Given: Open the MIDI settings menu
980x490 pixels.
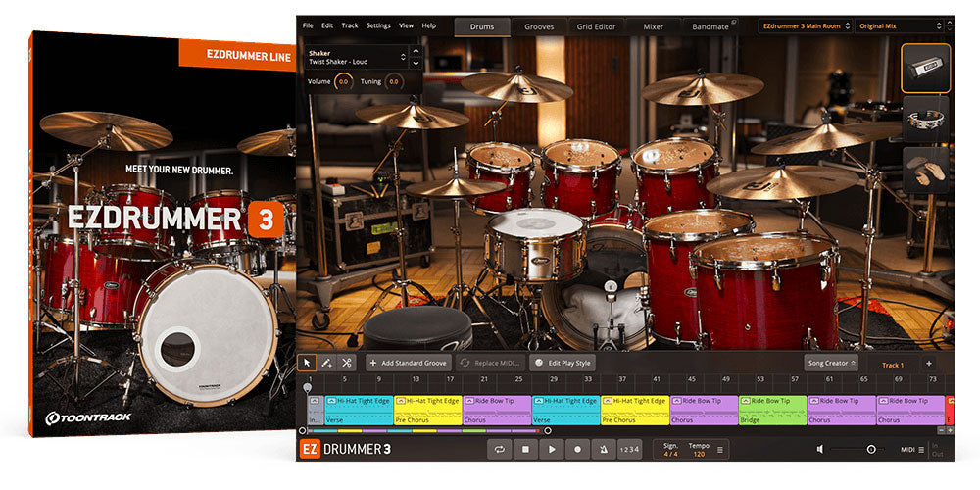Looking at the screenshot, I should (912, 450).
